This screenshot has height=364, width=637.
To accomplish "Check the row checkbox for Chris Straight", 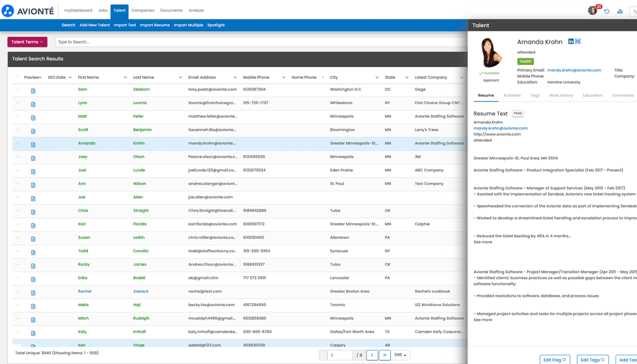I will tap(18, 210).
